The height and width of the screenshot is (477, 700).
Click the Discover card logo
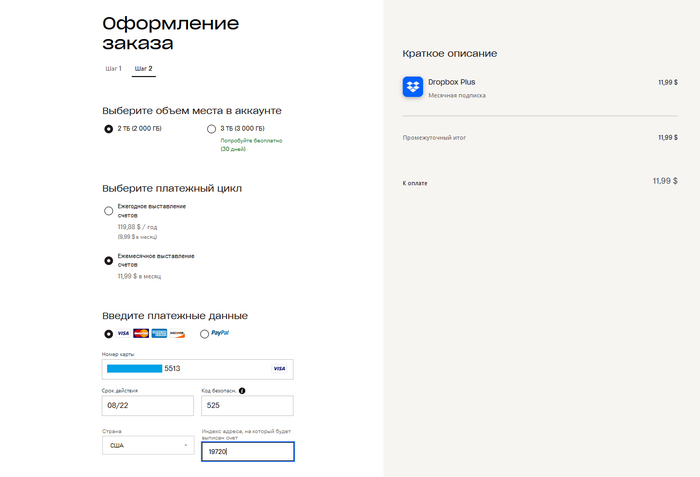pyautogui.click(x=177, y=333)
